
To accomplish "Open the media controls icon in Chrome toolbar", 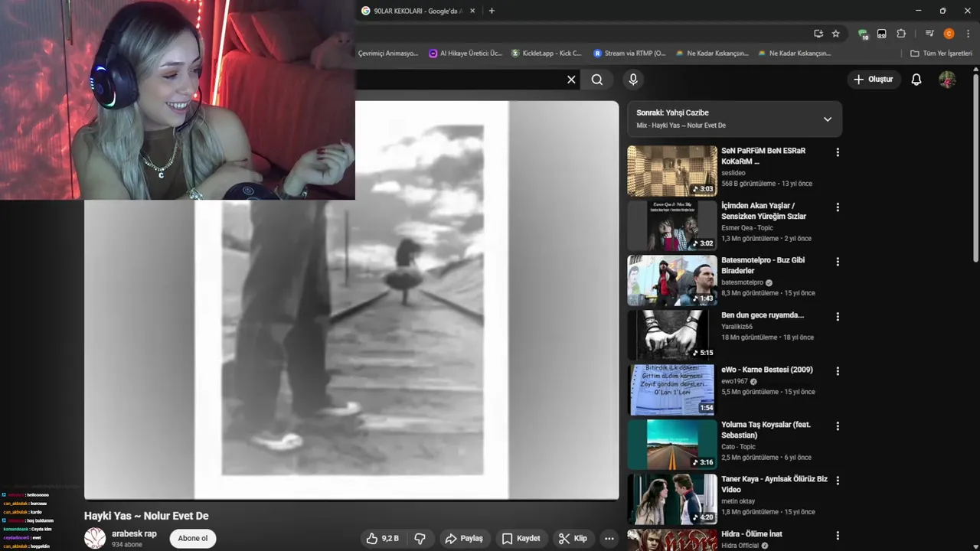I will [x=929, y=34].
